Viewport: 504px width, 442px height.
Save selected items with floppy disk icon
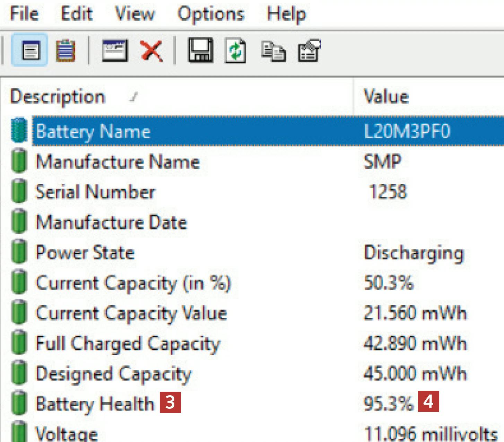click(x=200, y=51)
